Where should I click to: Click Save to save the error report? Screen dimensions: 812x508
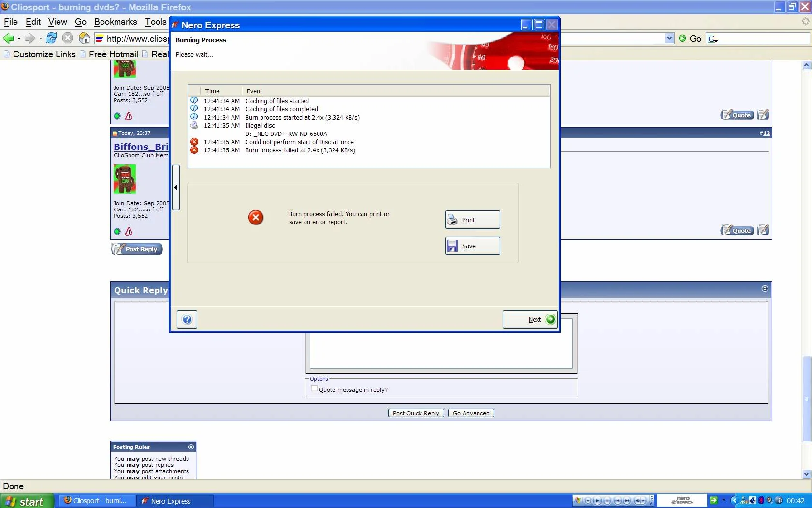tap(472, 246)
